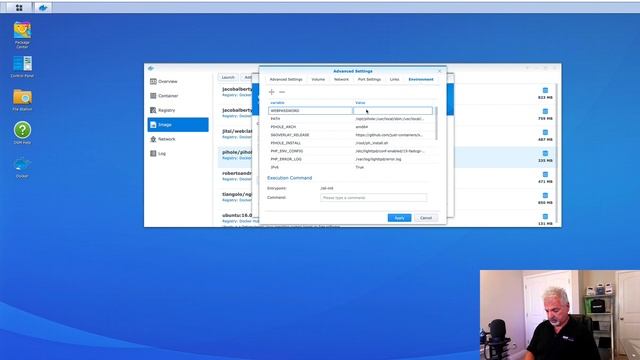Click the WEBPASSWORD variable name field
This screenshot has width=640, height=360.
pos(310,111)
